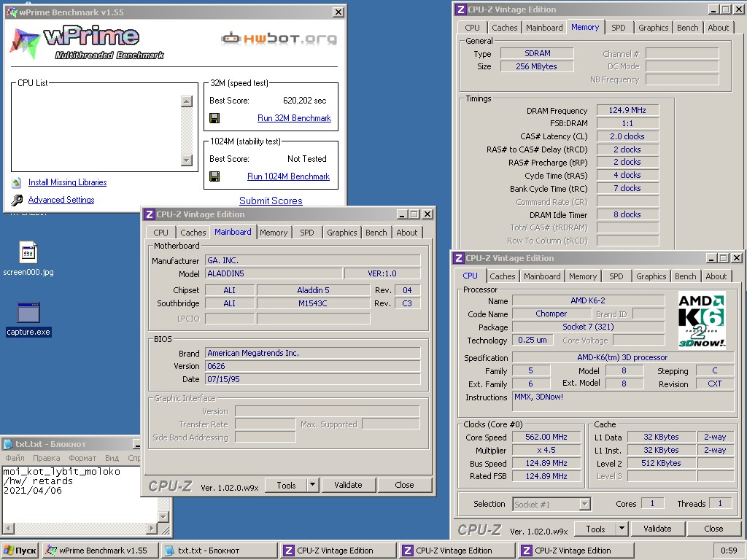Click the CPU List scroll up arrow
This screenshot has width=747, height=560.
[x=187, y=101]
